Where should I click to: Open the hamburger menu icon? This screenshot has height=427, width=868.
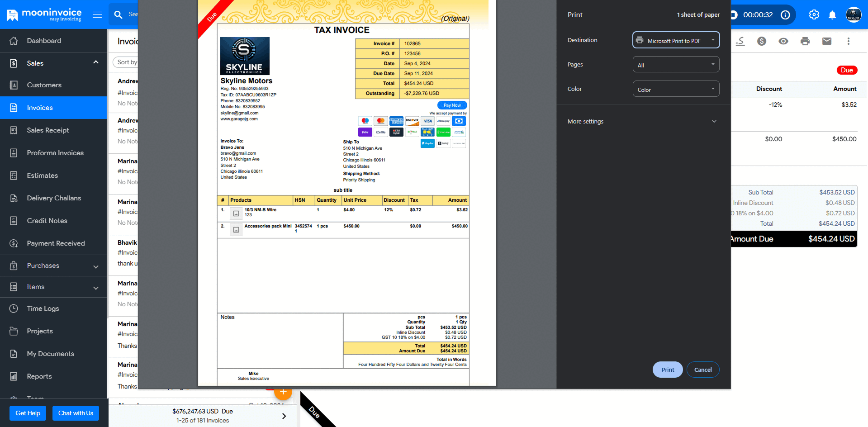click(97, 14)
